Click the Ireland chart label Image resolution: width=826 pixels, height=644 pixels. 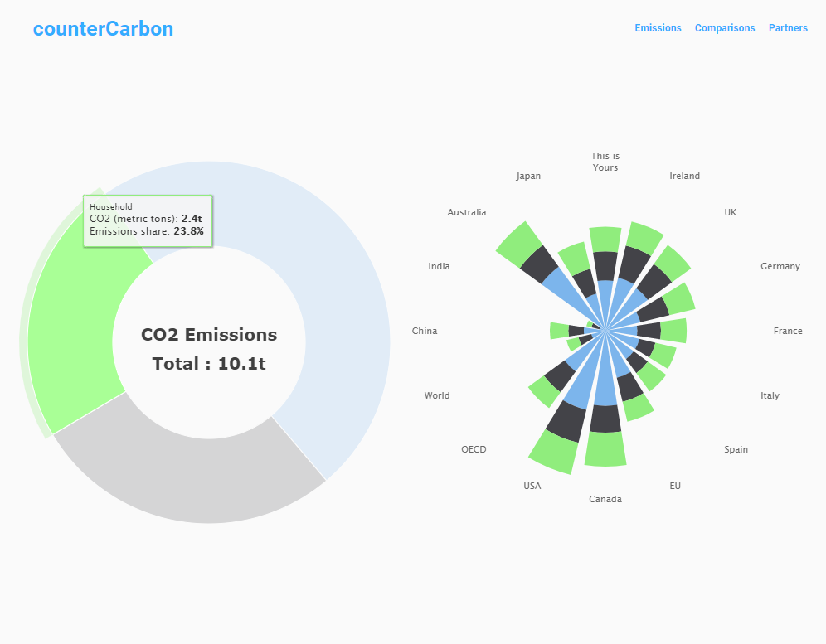pyautogui.click(x=684, y=176)
